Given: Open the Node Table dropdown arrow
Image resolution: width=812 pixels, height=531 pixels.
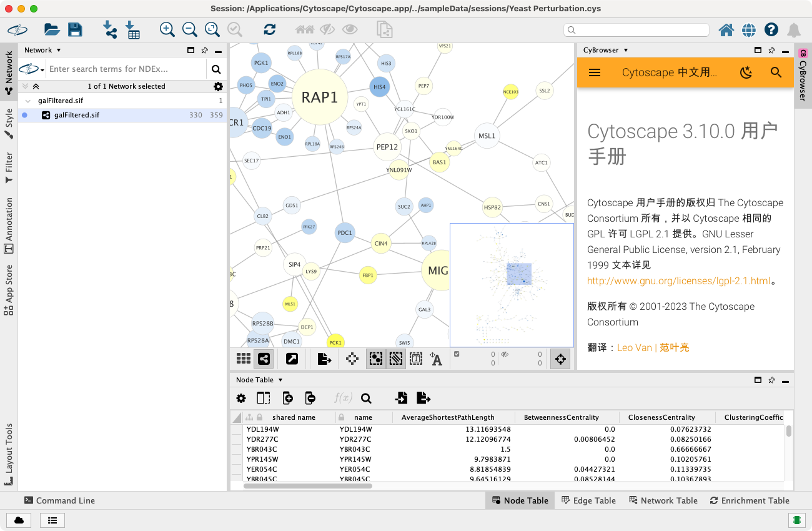Looking at the screenshot, I should (280, 380).
